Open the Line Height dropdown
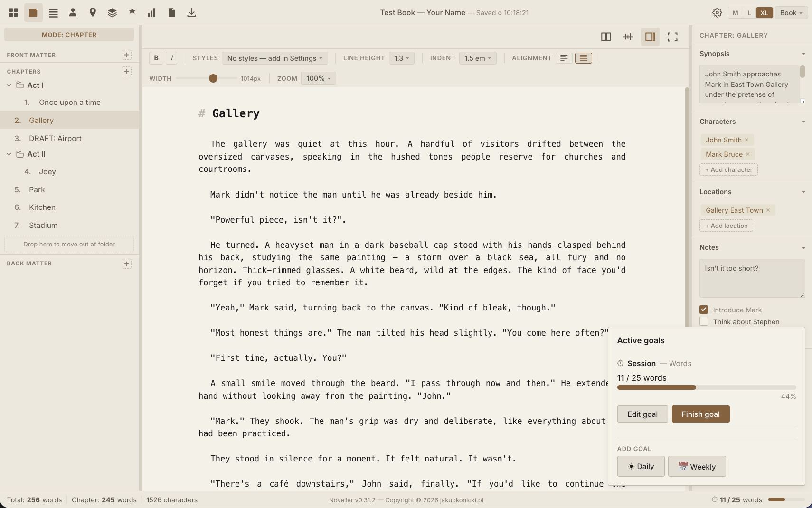812x508 pixels. click(x=401, y=58)
